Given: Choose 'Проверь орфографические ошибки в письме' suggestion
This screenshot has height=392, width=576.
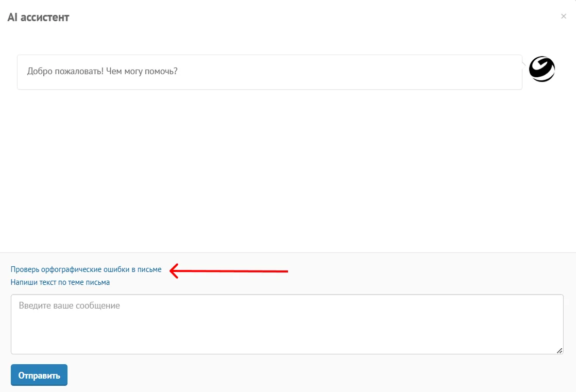Looking at the screenshot, I should coord(86,269).
